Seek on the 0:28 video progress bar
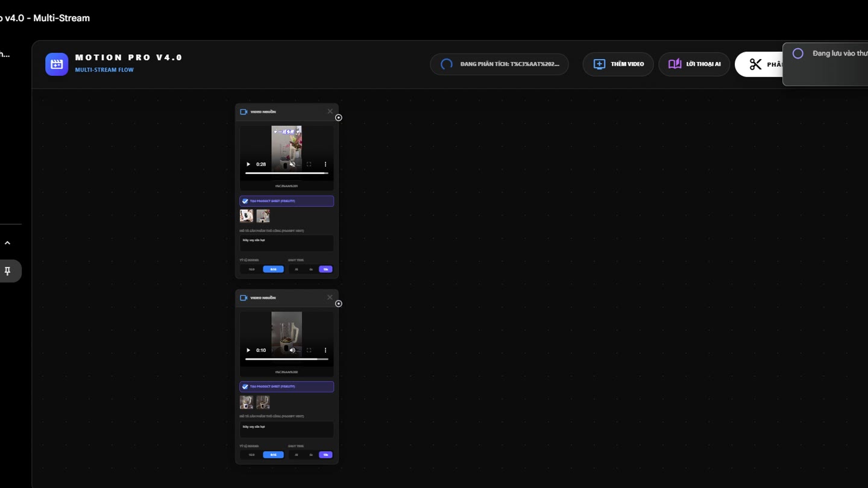 point(287,174)
